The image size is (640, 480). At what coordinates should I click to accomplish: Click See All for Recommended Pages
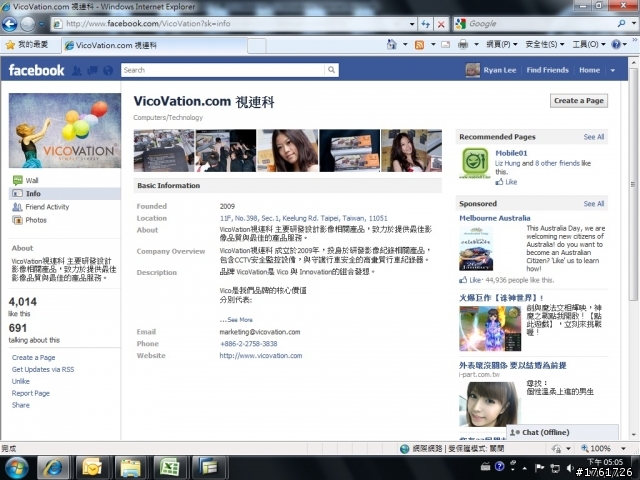(x=593, y=137)
